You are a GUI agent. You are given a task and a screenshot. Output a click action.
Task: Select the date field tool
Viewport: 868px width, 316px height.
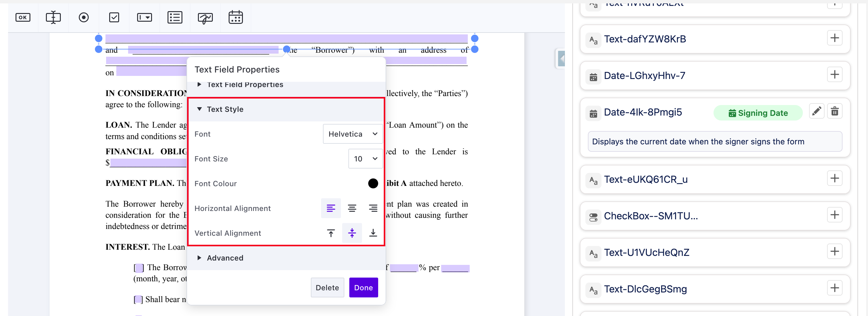235,17
